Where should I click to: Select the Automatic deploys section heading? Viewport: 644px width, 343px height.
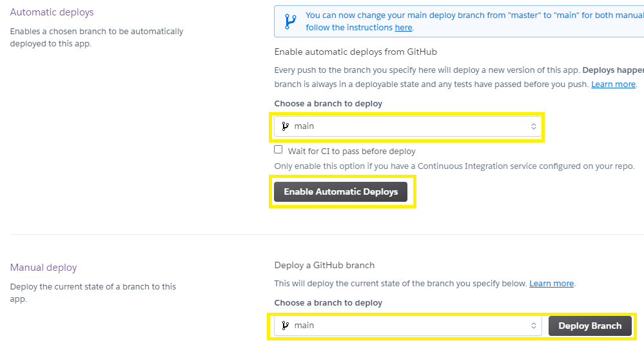click(52, 12)
